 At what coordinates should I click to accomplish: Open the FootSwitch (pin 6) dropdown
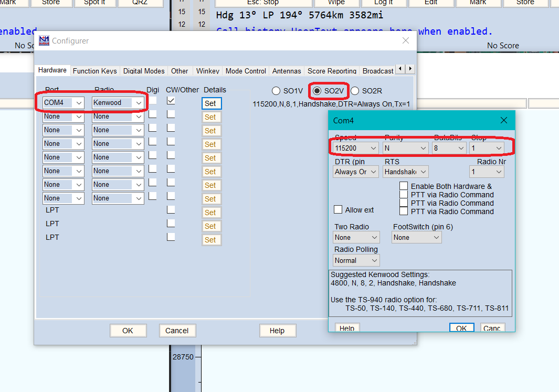click(x=416, y=237)
